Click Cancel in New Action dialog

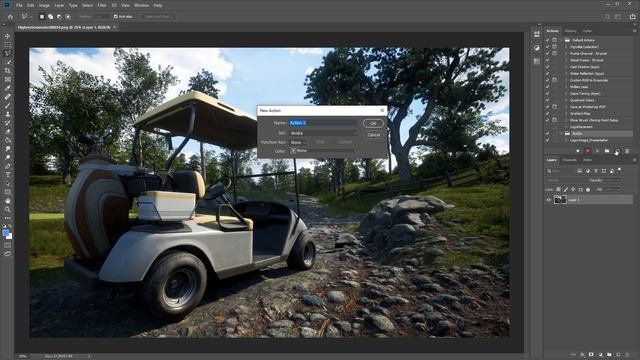click(x=373, y=135)
